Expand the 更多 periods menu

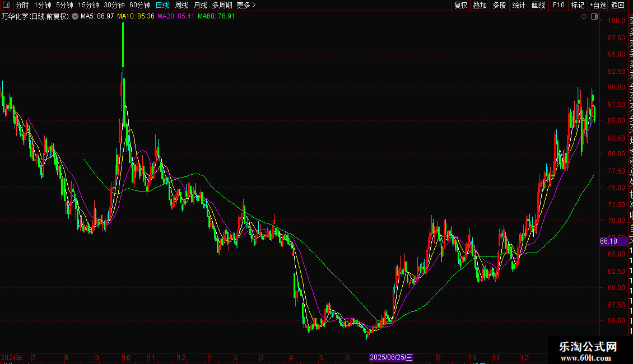[246, 5]
